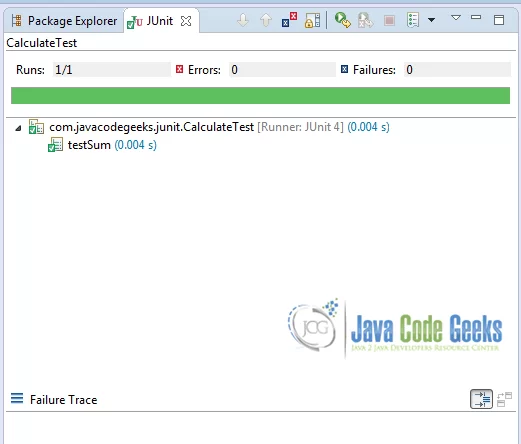The height and width of the screenshot is (444, 521).
Task: Click the Next Failed Test arrow
Action: 243,20
